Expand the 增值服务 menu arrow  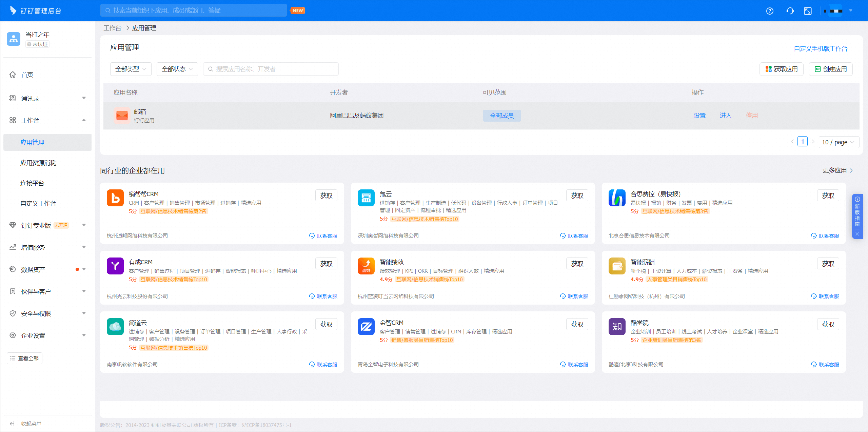tap(84, 247)
